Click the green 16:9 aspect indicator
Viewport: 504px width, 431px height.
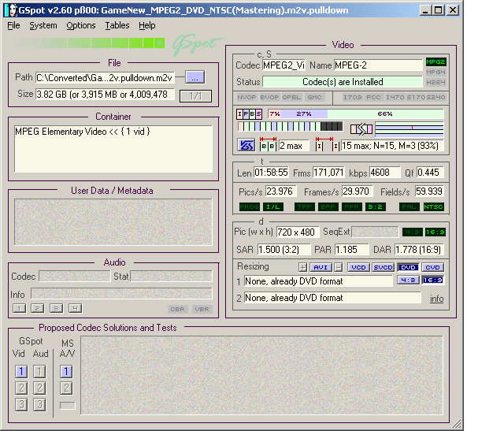(x=435, y=232)
